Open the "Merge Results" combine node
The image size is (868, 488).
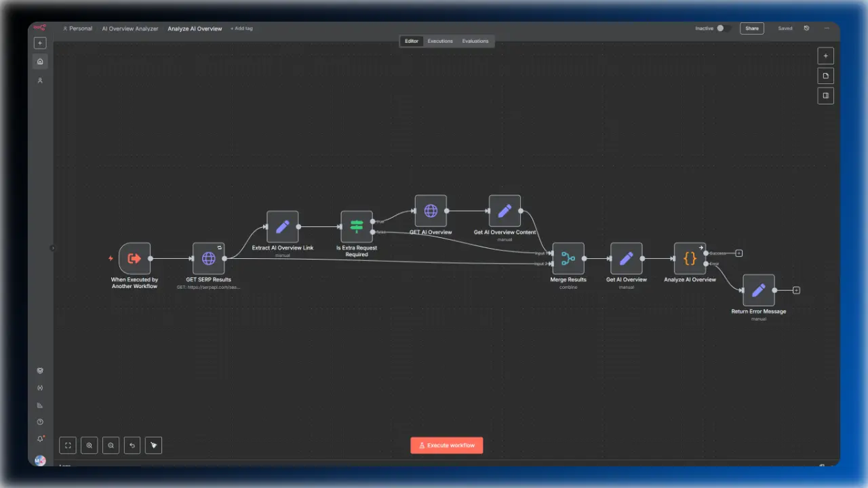[568, 258]
